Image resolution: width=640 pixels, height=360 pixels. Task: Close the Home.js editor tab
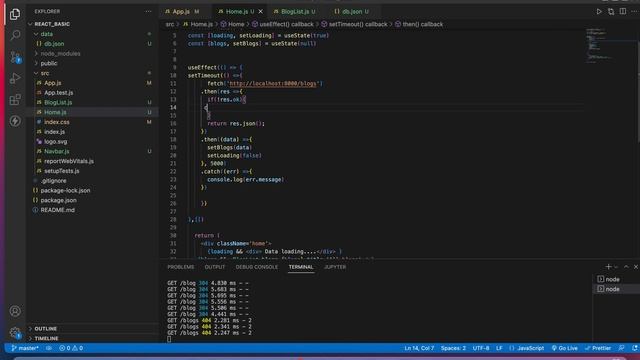(261, 11)
